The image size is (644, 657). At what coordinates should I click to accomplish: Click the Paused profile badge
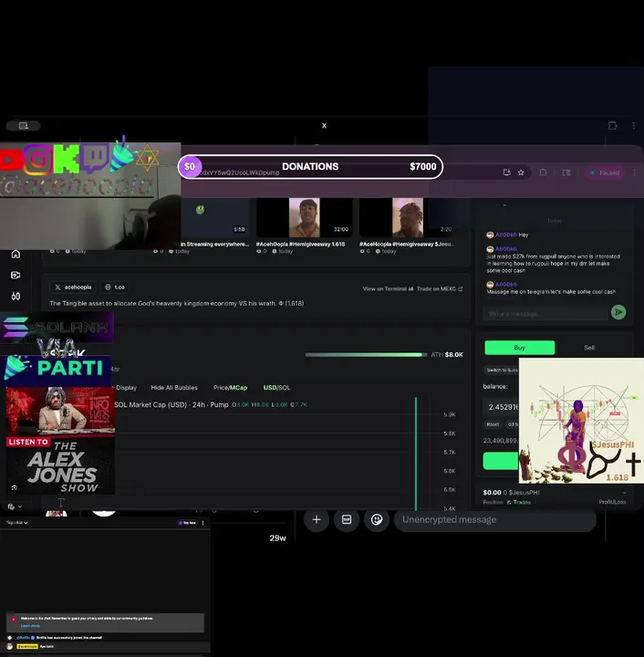coord(605,172)
